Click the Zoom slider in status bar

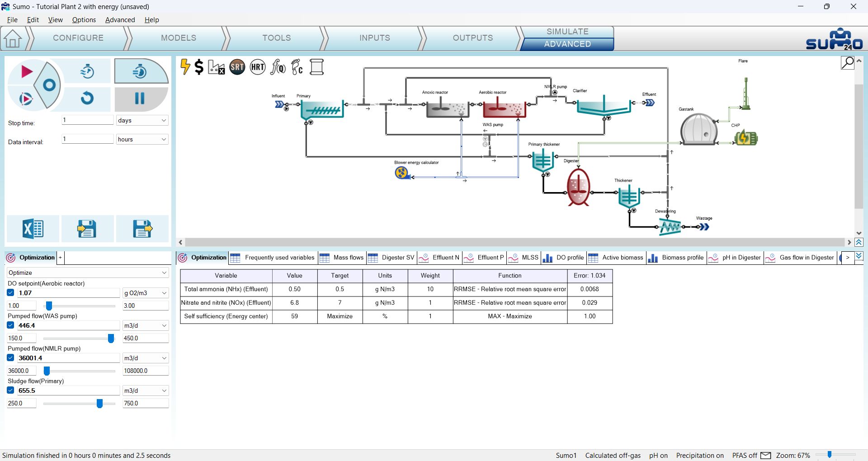(x=830, y=455)
